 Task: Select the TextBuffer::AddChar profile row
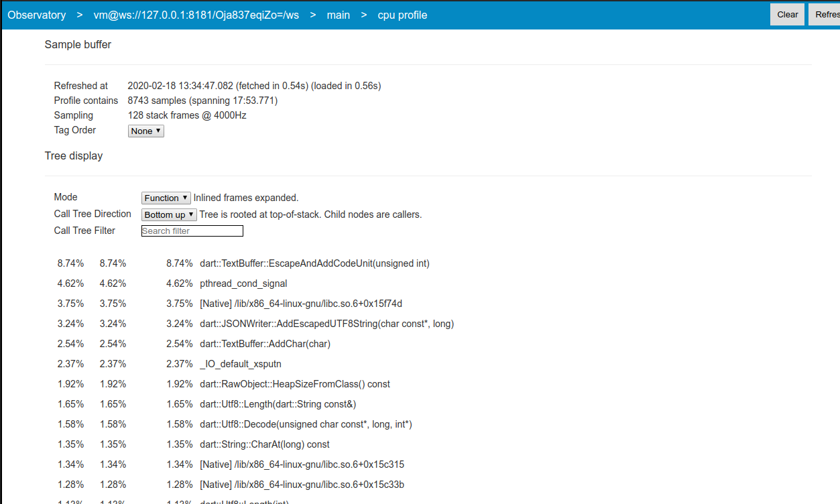[x=266, y=344]
